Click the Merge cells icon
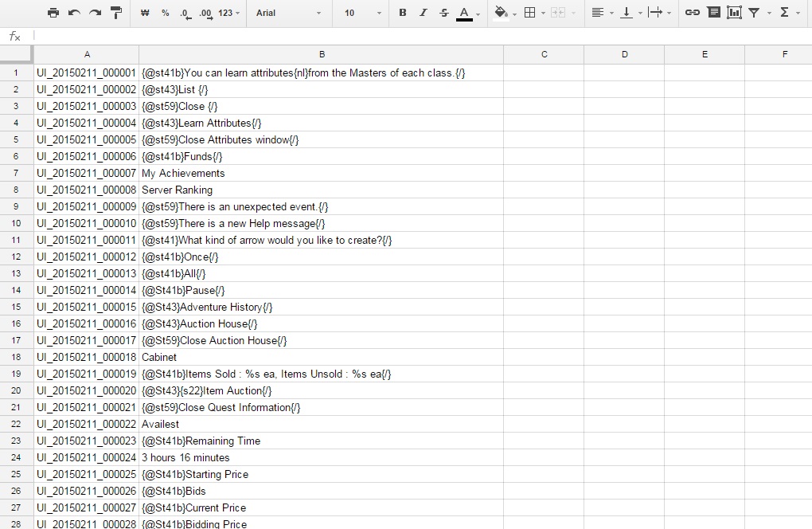Image resolution: width=812 pixels, height=529 pixels. point(558,13)
